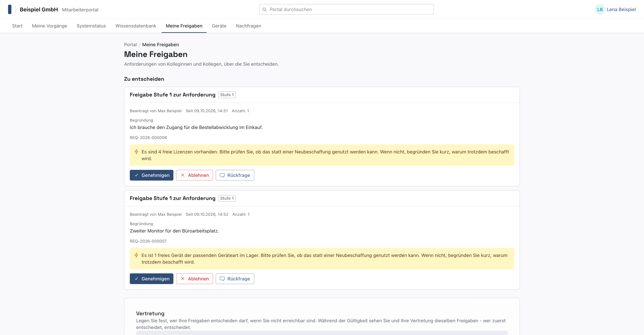The height and width of the screenshot is (335, 644).
Task: Click the 'Zu entscheiden' heading
Action: (x=144, y=79)
